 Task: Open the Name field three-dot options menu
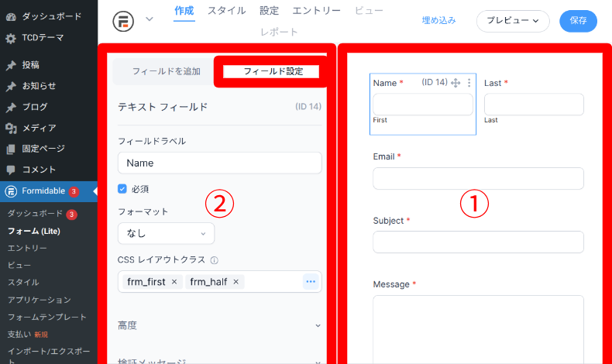(x=469, y=83)
